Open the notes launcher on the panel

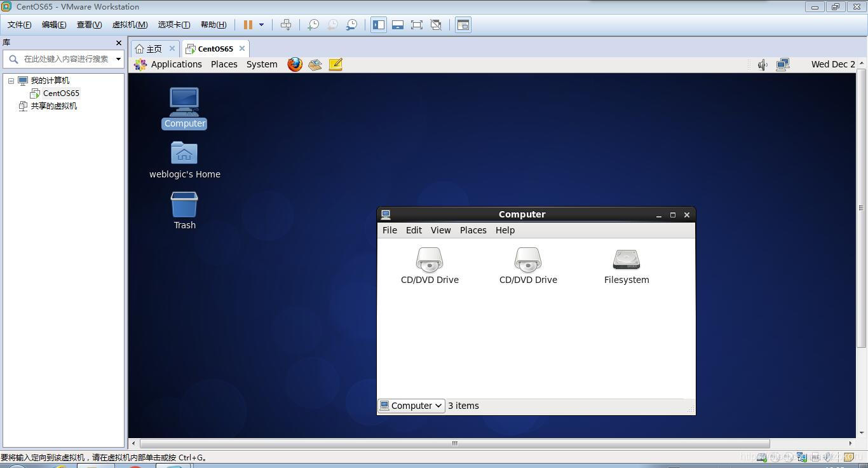tap(336, 64)
